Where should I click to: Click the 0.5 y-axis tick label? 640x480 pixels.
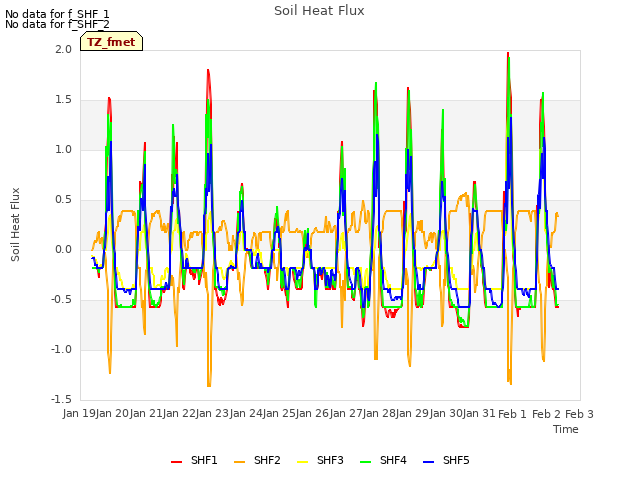[63, 200]
